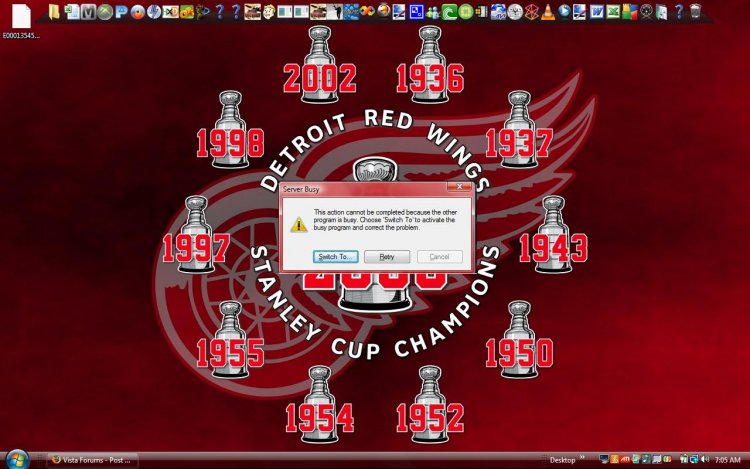Open the yellow folder icon in the dock
The width and height of the screenshot is (750, 469).
[x=54, y=12]
